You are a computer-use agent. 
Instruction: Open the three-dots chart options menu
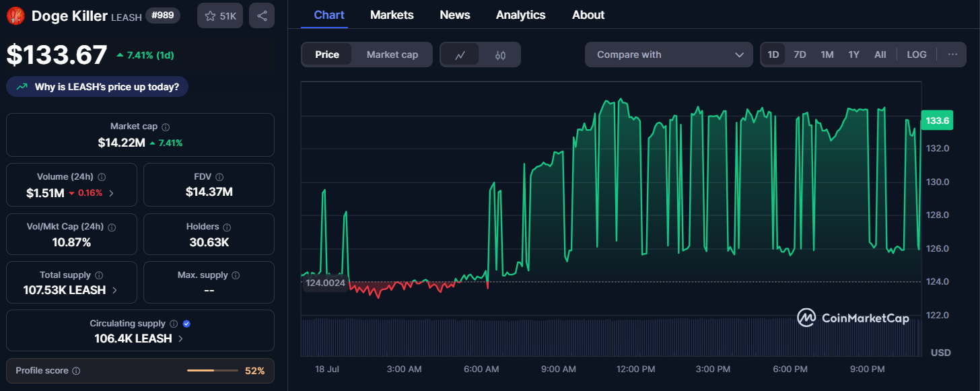(952, 55)
